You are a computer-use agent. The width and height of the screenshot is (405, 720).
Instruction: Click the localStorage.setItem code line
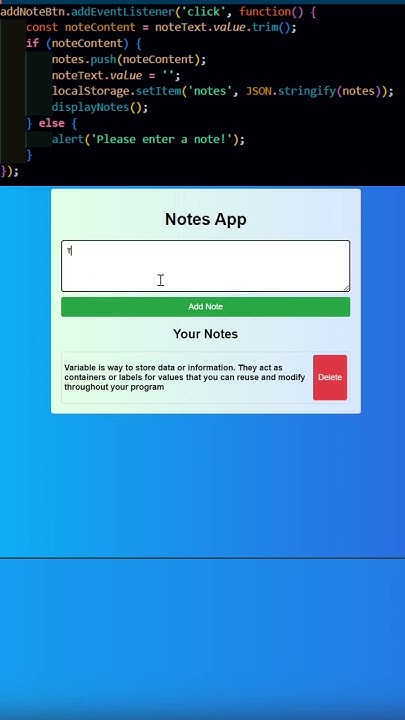223,91
